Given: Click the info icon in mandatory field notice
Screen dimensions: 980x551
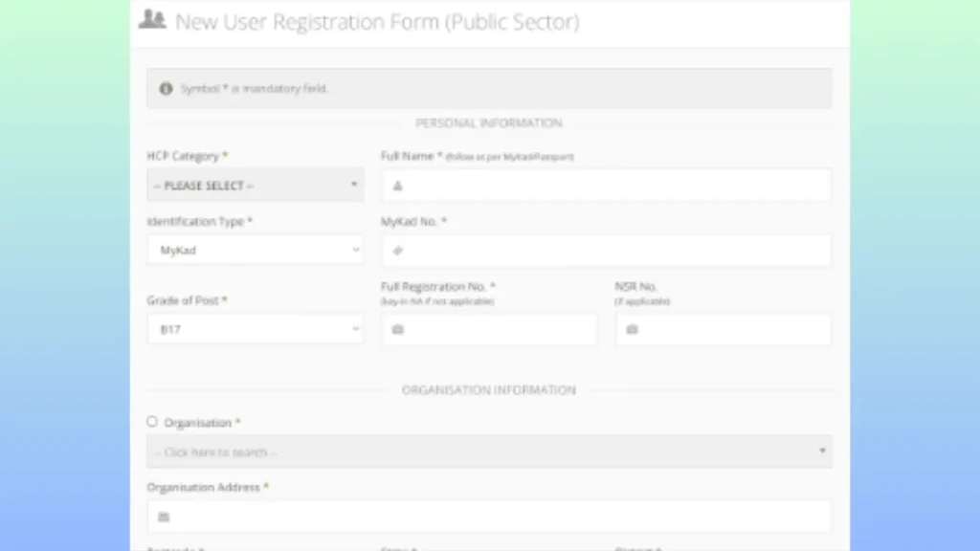Looking at the screenshot, I should pos(167,88).
